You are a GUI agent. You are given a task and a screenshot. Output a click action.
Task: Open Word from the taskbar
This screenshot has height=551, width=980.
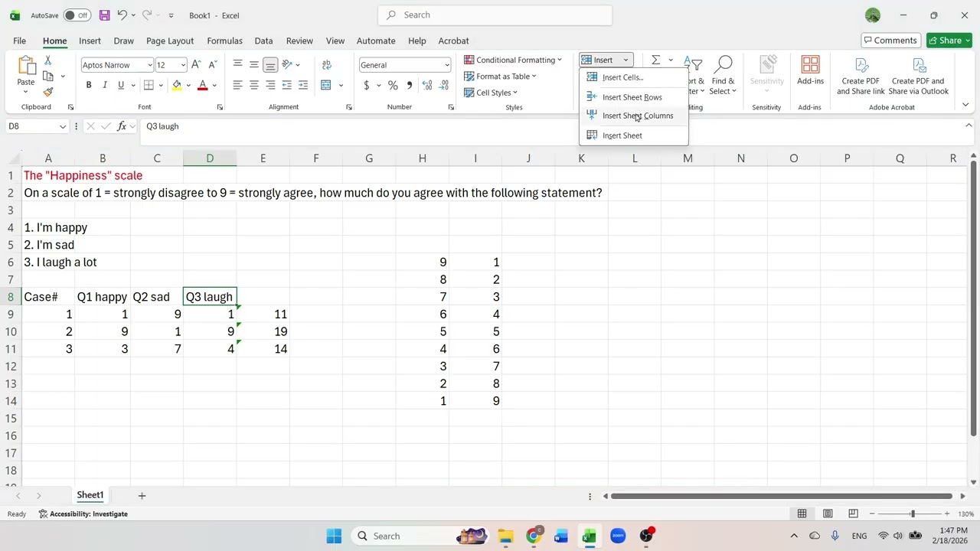coord(561,536)
